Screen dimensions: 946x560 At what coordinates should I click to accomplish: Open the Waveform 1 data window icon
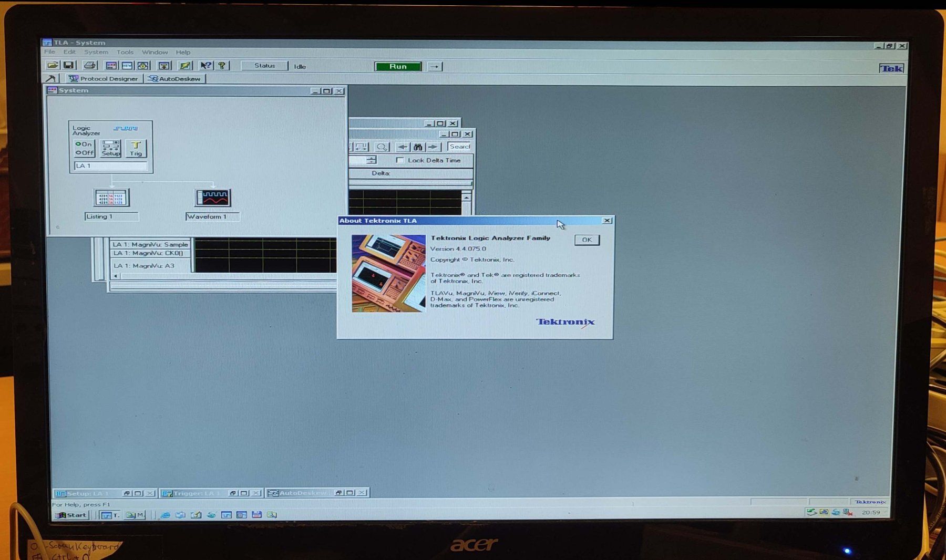213,198
